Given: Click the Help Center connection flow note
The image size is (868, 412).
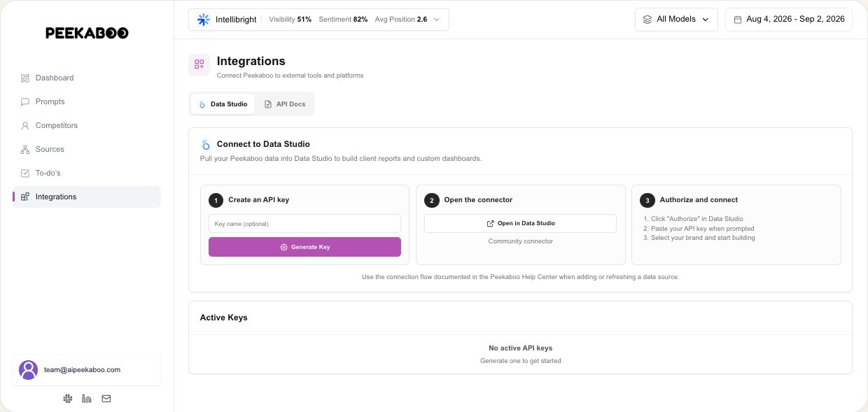Looking at the screenshot, I should click(520, 277).
